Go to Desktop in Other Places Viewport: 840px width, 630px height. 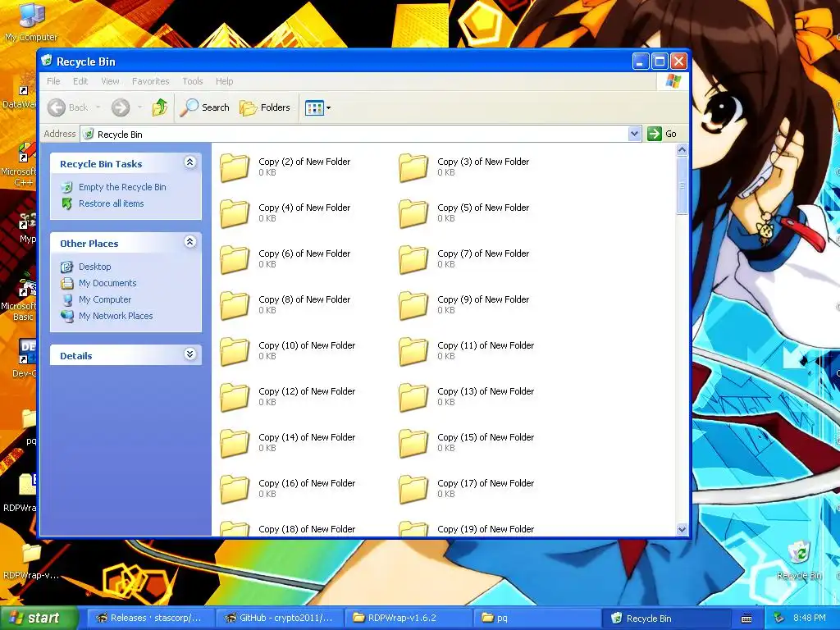click(x=95, y=267)
